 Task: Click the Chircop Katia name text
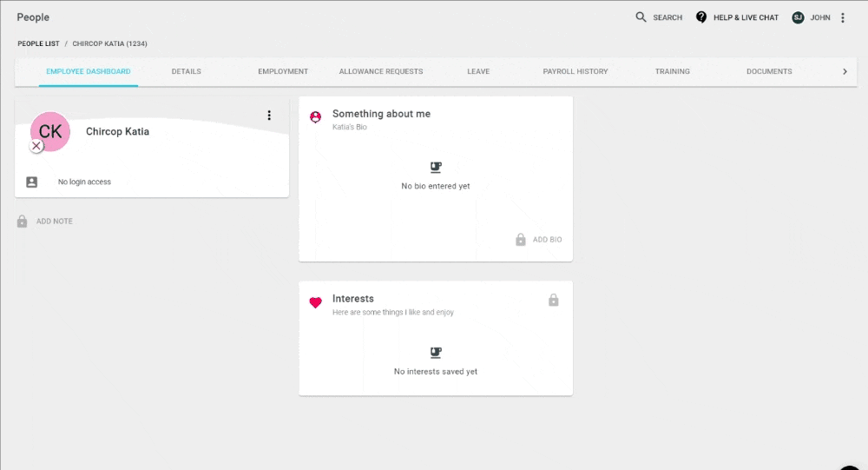point(117,131)
